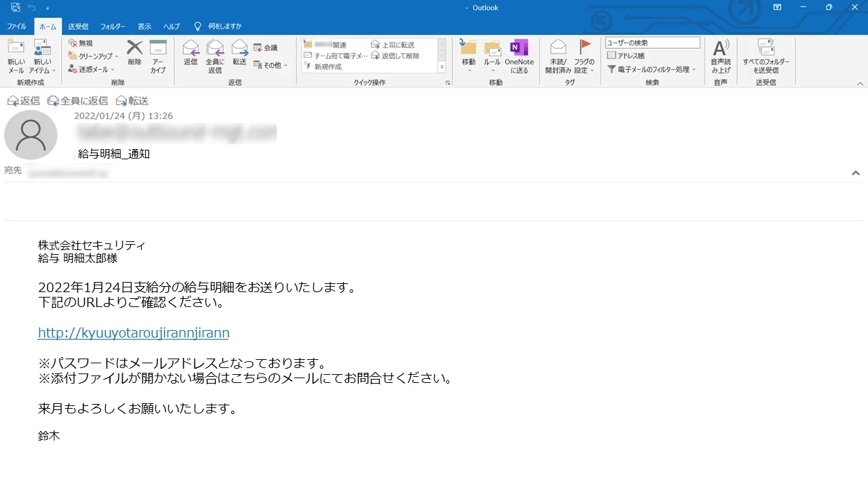
Task: Open the ルール dropdown menu
Action: 492,57
